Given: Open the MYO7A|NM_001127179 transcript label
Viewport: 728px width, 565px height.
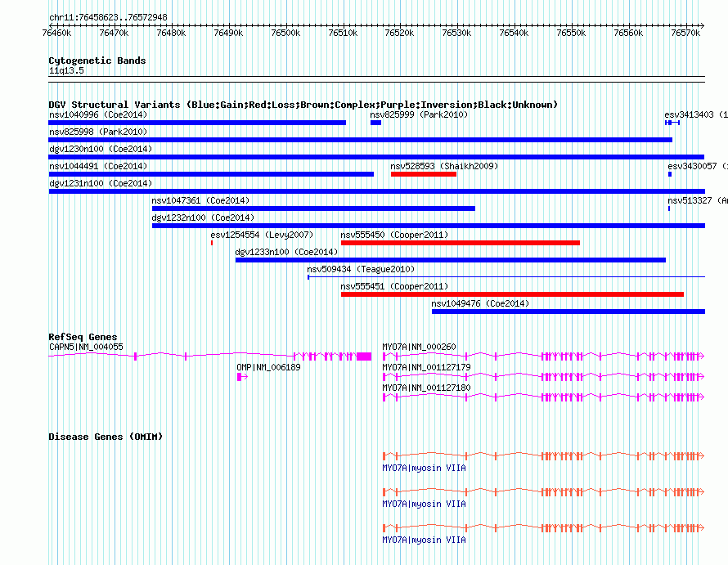Looking at the screenshot, I should click(426, 367).
